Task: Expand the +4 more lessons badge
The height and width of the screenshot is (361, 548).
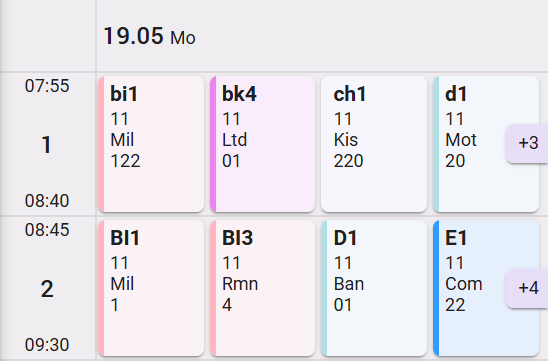Action: [x=528, y=289]
